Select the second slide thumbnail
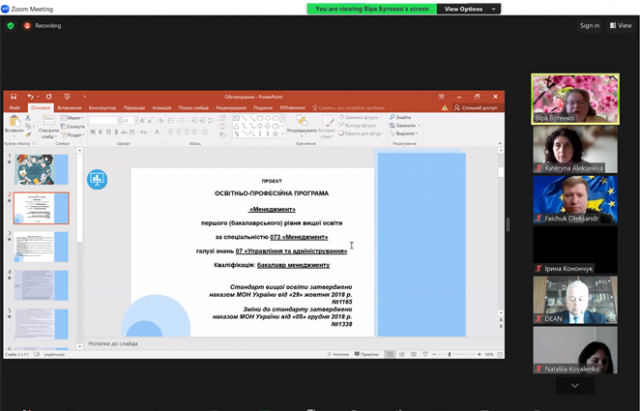Image resolution: width=640 pixels, height=411 pixels. coord(41,208)
